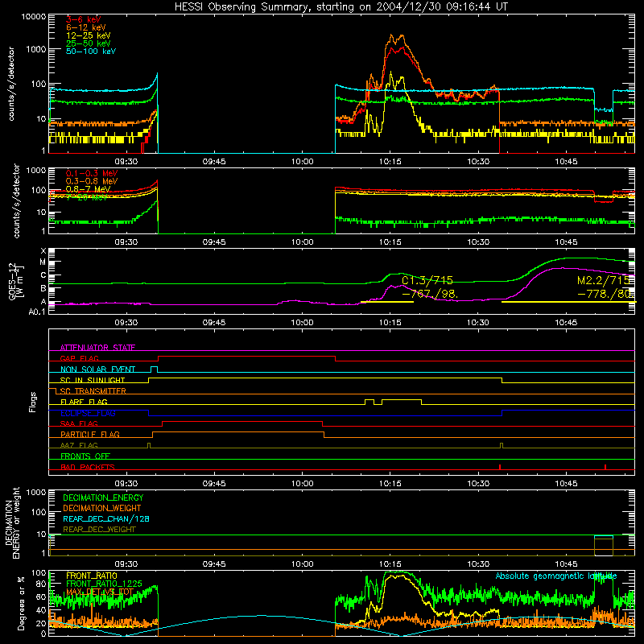644x644 pixels.
Task: Click the 0.8-7 MeV legend entry
Action: [x=88, y=189]
